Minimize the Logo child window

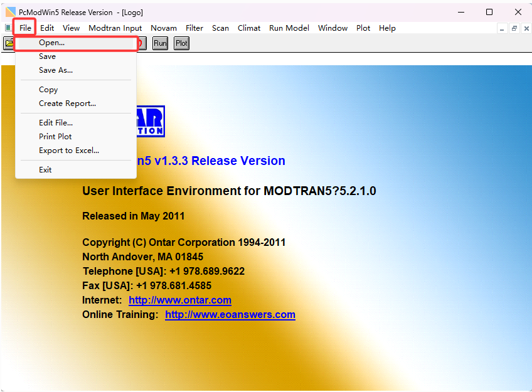tap(502, 28)
